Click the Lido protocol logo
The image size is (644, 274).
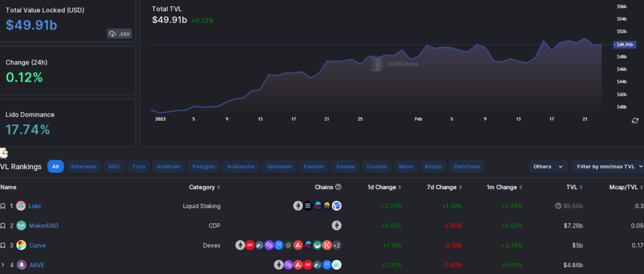tap(21, 206)
